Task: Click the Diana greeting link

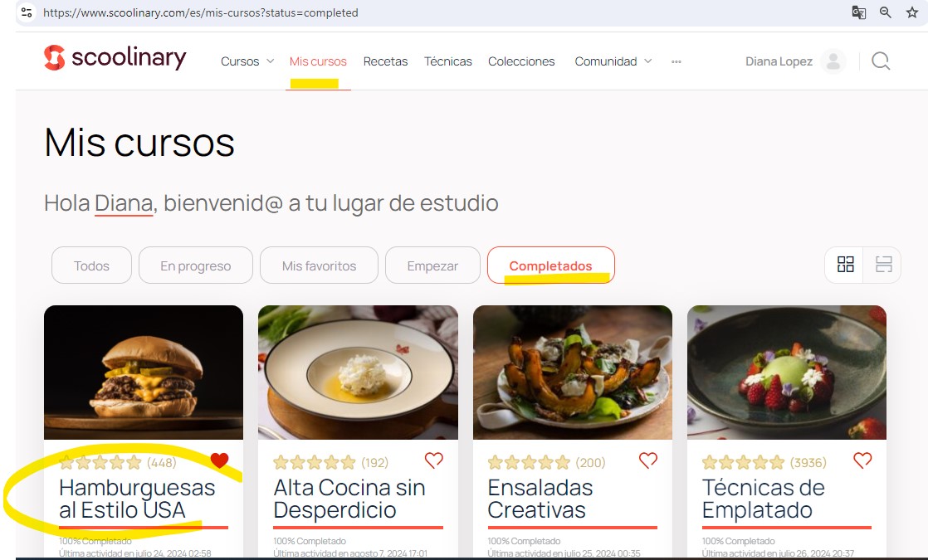Action: tap(123, 202)
